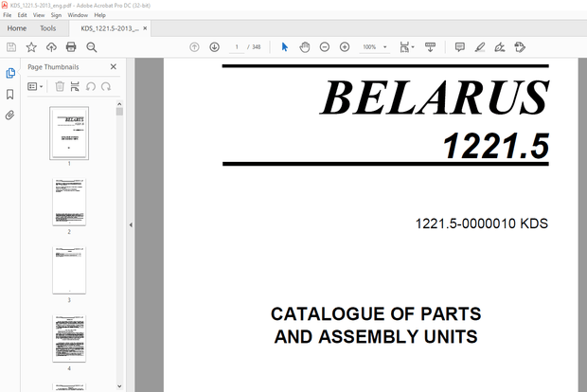Click thumbnails scrollbar up arrow
This screenshot has width=587, height=392.
coord(119,104)
